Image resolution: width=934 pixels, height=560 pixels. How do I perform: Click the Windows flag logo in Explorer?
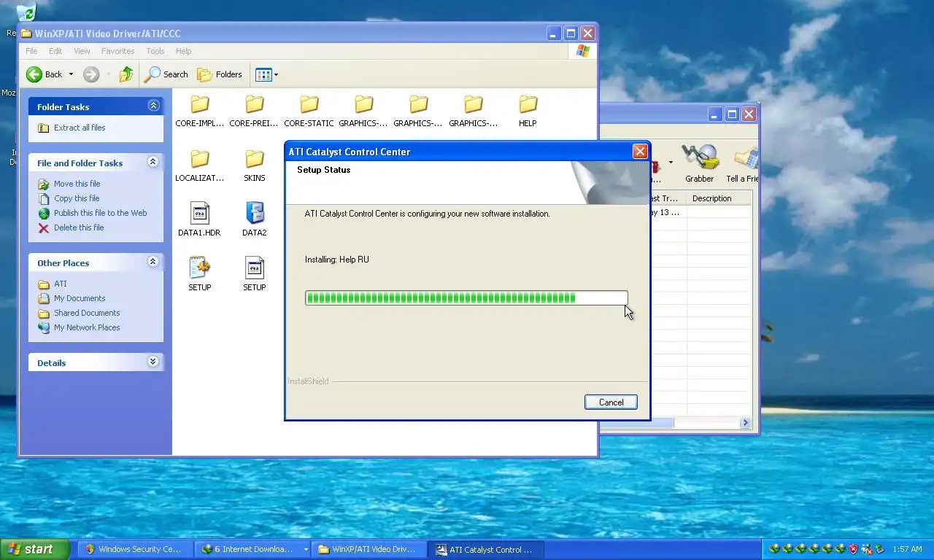tap(582, 51)
